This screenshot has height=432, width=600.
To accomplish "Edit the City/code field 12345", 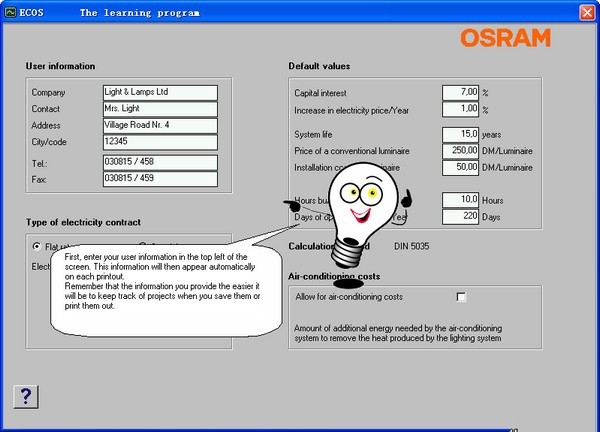I will (160, 142).
